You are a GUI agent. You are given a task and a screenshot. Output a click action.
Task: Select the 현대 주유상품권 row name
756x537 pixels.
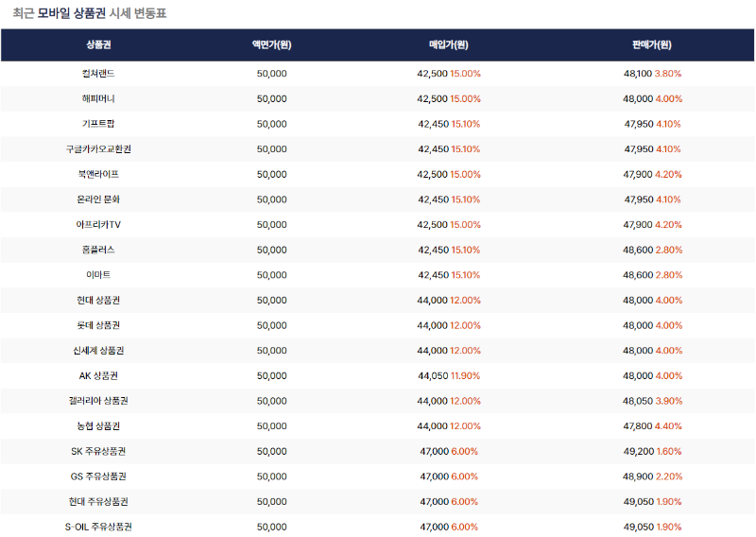pos(98,501)
